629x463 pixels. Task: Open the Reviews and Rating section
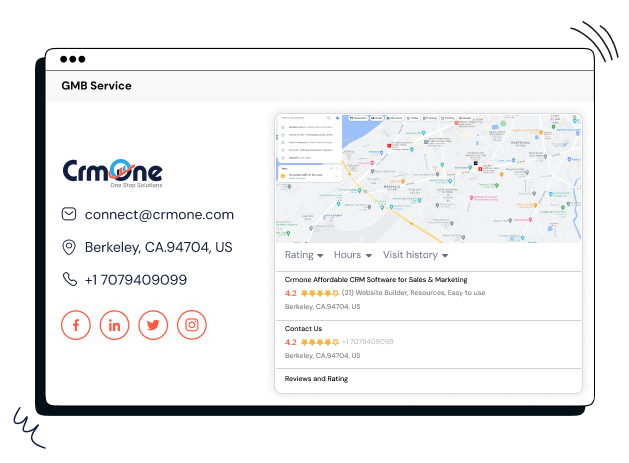(x=316, y=379)
